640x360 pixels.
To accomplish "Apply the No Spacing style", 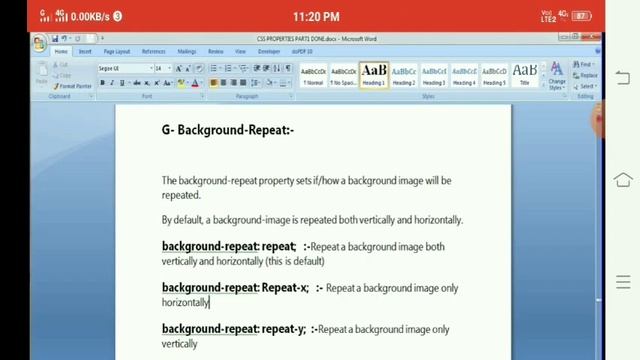I will click(x=344, y=75).
